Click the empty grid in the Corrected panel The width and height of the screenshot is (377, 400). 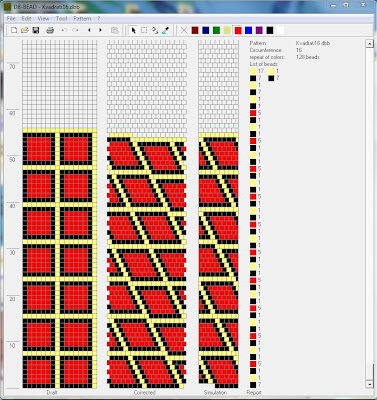click(x=147, y=87)
